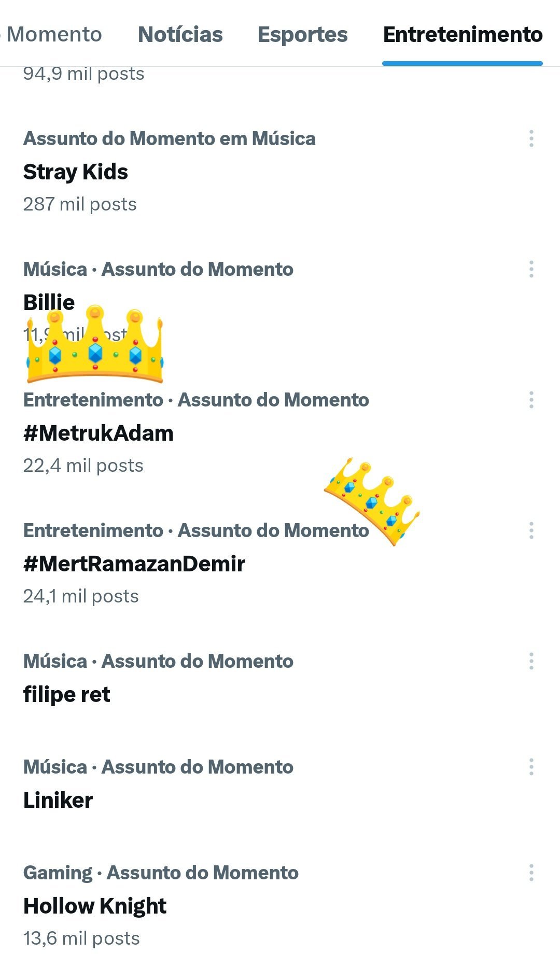Open more options for Hollow Knight trend
The image size is (560, 968).
[x=531, y=873]
